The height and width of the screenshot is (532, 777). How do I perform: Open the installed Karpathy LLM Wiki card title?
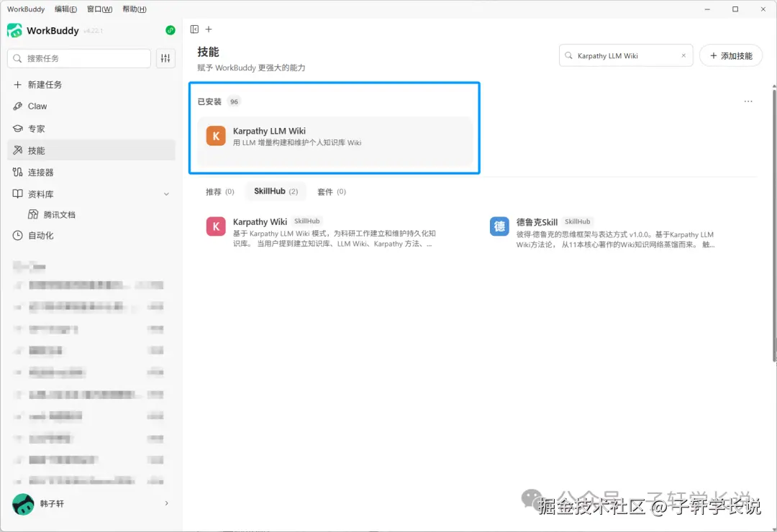click(x=269, y=131)
